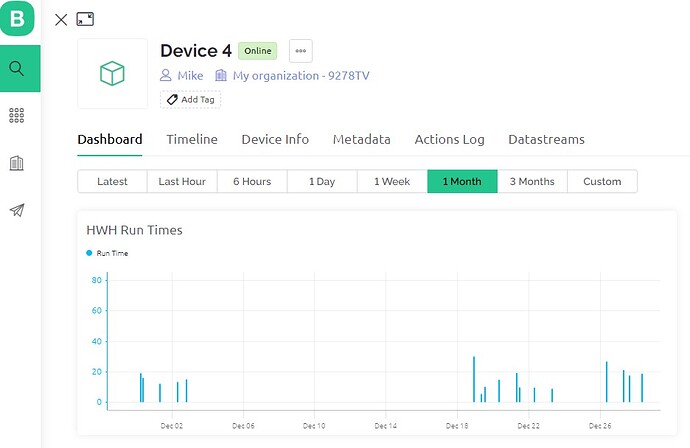
Task: Click the Online status badge
Action: [x=257, y=51]
